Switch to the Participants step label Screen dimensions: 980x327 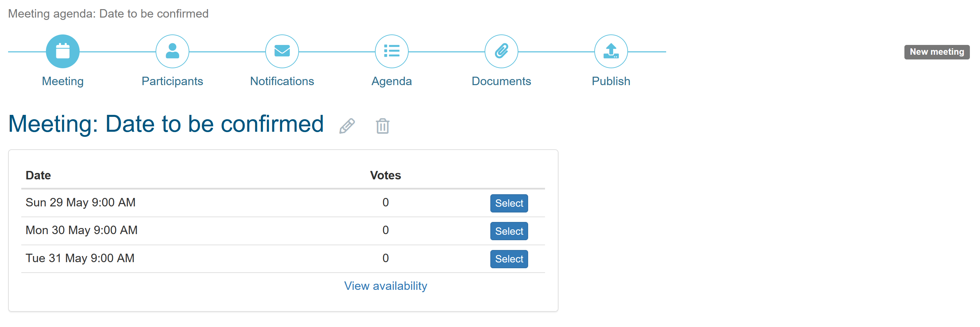[x=172, y=81]
